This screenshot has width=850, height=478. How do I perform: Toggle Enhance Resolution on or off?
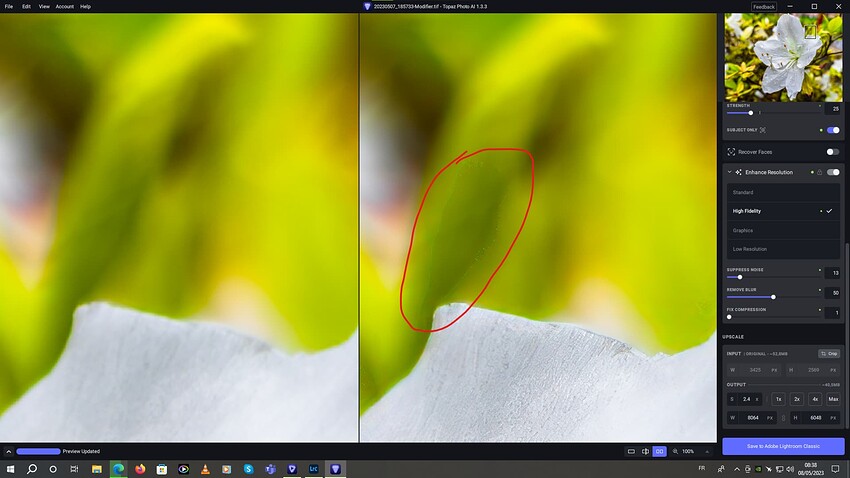[832, 172]
